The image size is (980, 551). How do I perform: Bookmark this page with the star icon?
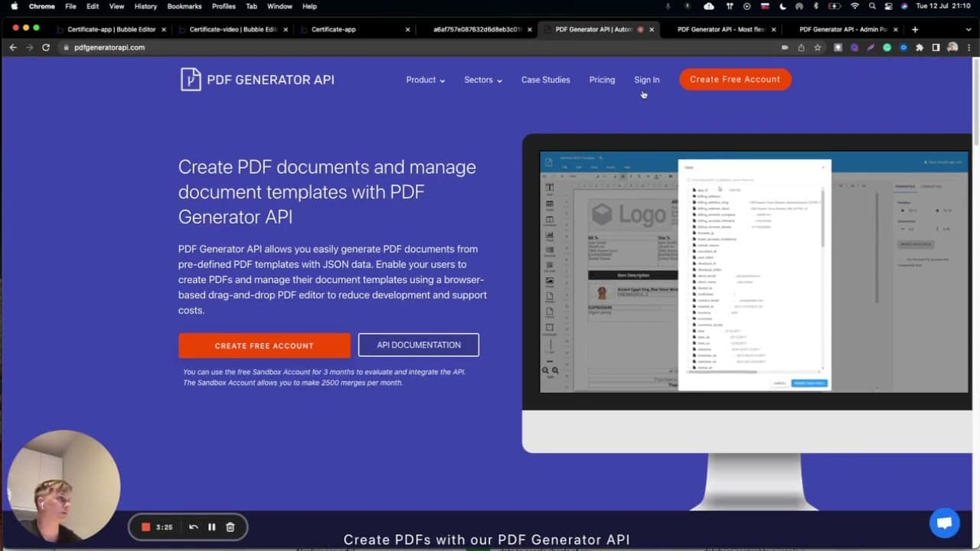point(818,47)
